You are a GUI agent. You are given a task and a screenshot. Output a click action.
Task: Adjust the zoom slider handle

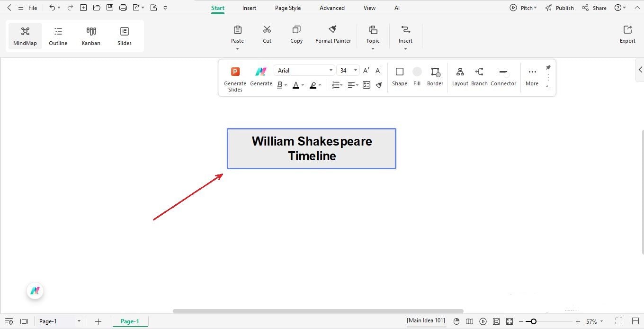tap(533, 321)
